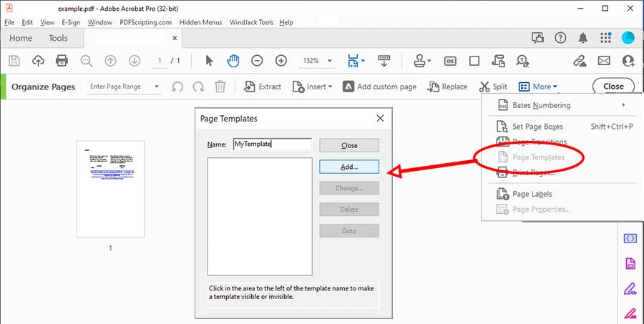
Task: Open the More dropdown in Organize Pages
Action: pos(538,87)
